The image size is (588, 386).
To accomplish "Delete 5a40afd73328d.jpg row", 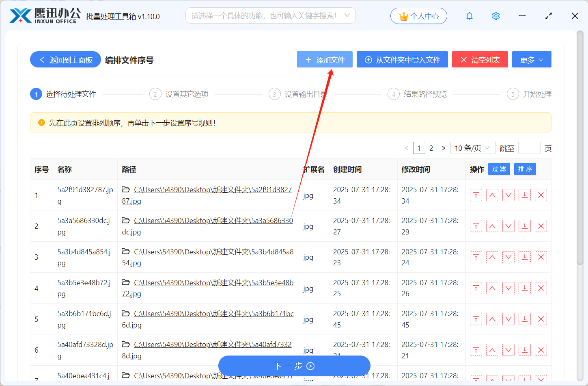I will [541, 350].
